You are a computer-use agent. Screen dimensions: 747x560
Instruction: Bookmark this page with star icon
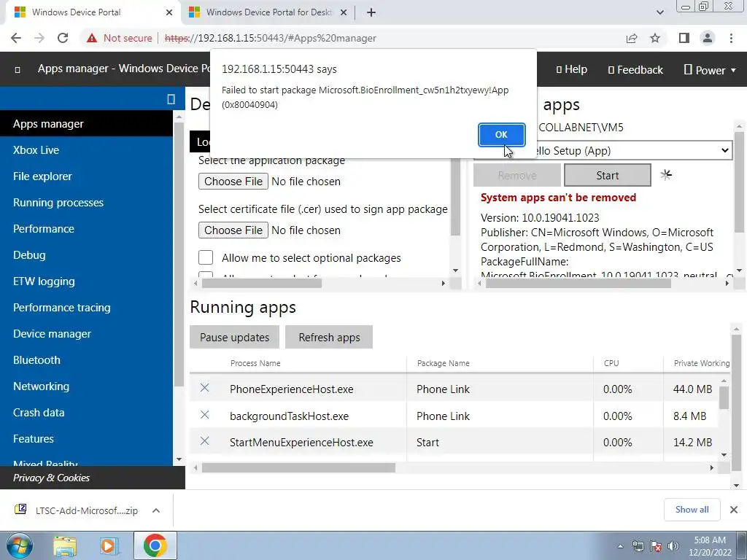655,38
